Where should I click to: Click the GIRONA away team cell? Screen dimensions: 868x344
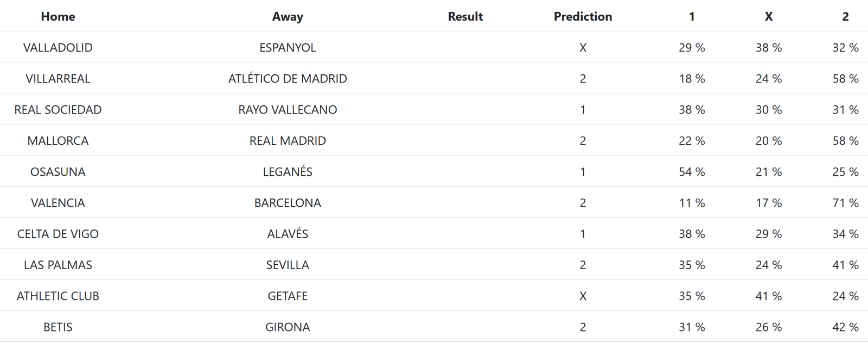288,327
